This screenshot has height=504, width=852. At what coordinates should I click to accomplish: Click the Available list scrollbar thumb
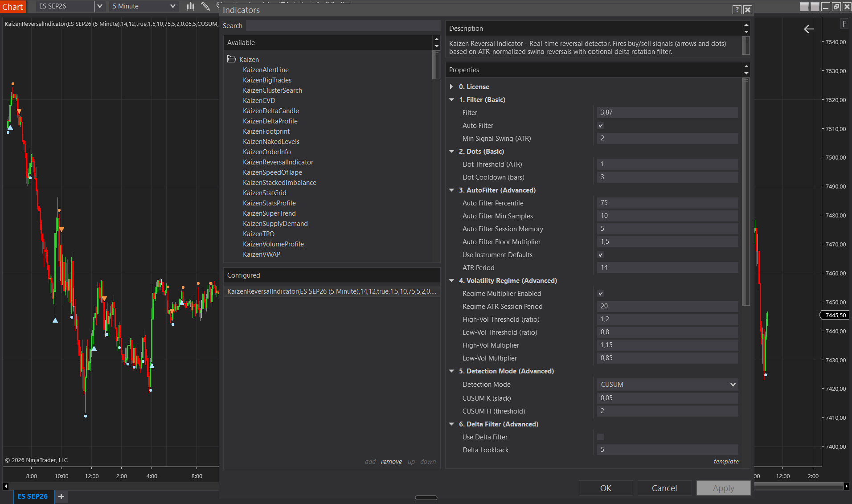(x=436, y=65)
